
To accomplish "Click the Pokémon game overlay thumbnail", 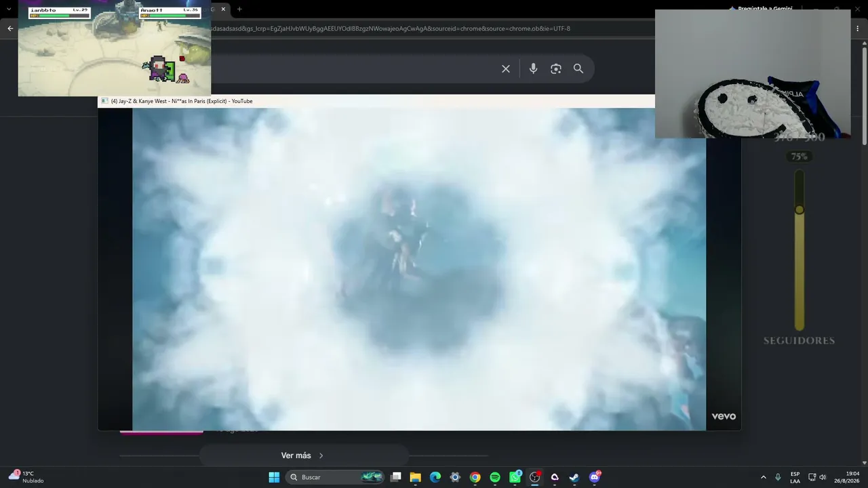I will pyautogui.click(x=115, y=48).
